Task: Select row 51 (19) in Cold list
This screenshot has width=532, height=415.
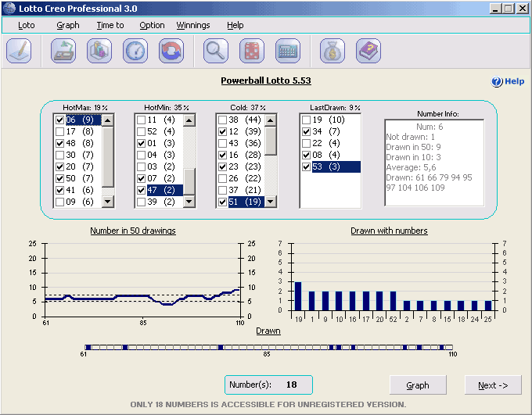Action: 246,202
